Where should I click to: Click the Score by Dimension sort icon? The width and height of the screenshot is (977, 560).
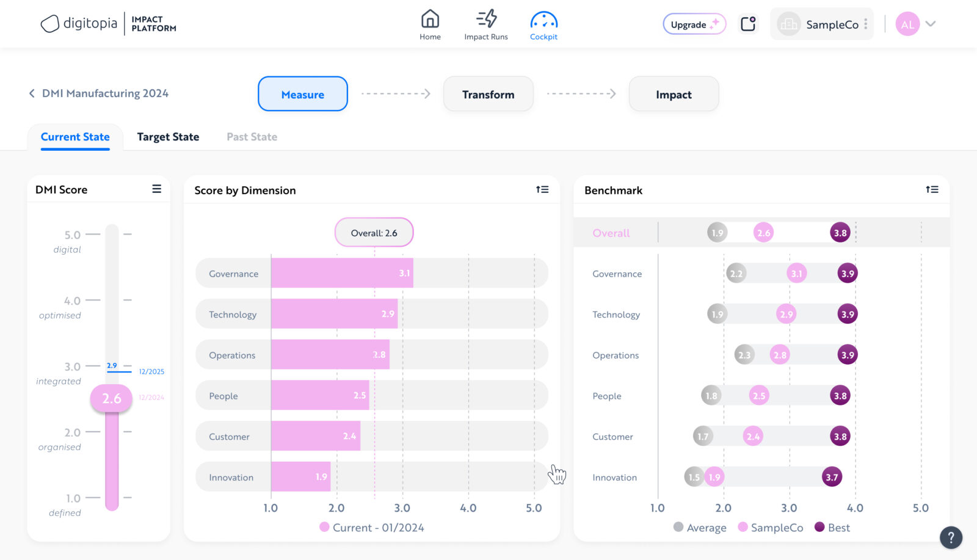[x=542, y=190]
